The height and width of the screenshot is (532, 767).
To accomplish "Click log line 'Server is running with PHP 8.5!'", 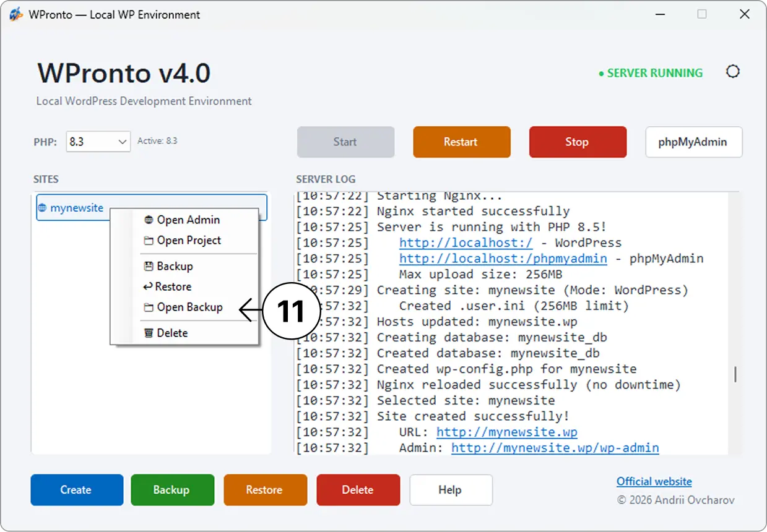I will (x=492, y=227).
